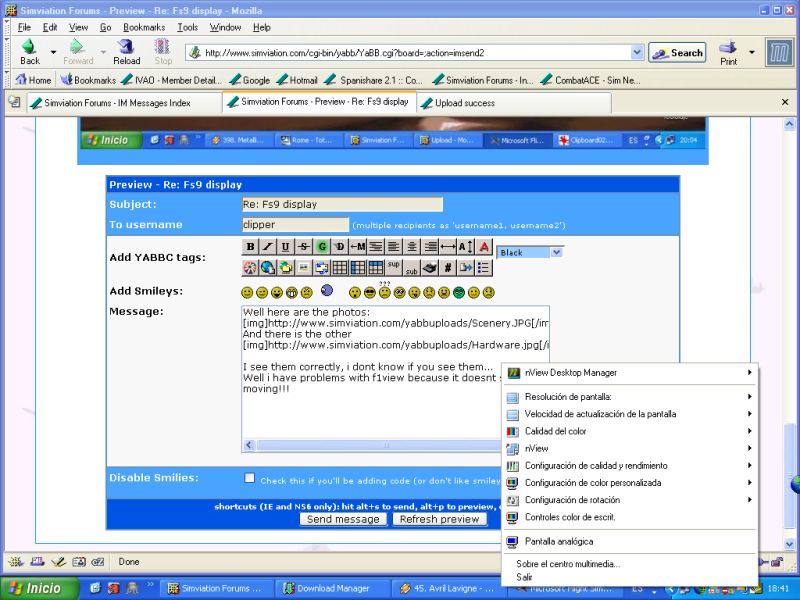This screenshot has height=600, width=800.
Task: Open the URL bar history dropdown
Action: 637,52
